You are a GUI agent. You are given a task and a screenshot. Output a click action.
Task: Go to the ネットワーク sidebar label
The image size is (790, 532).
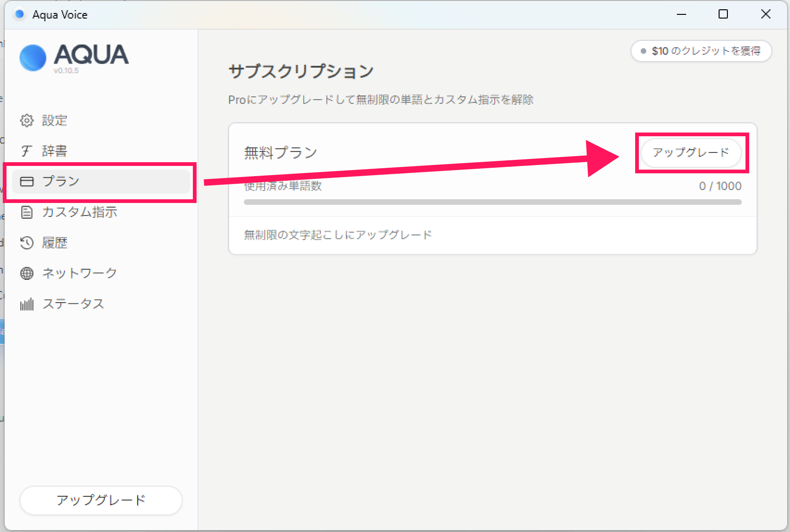(x=79, y=273)
